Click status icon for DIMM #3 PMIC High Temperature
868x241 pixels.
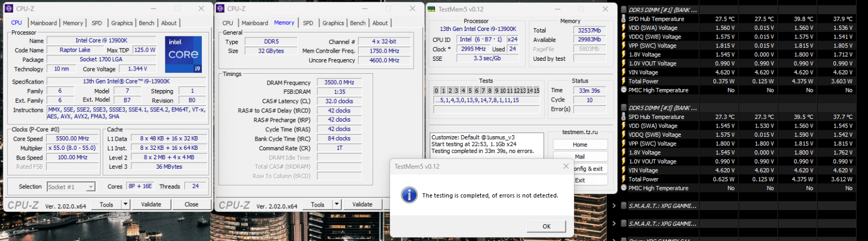pyautogui.click(x=624, y=188)
